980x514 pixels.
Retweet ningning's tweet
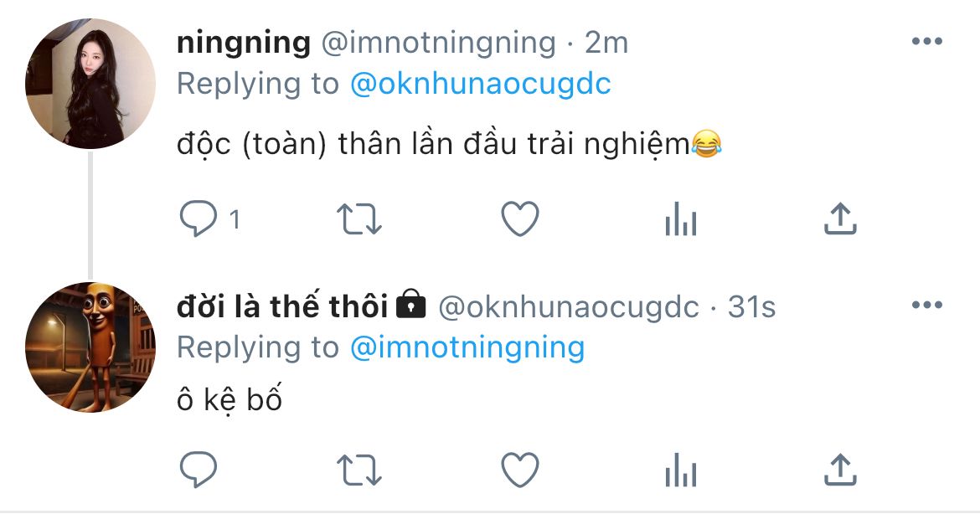[358, 219]
